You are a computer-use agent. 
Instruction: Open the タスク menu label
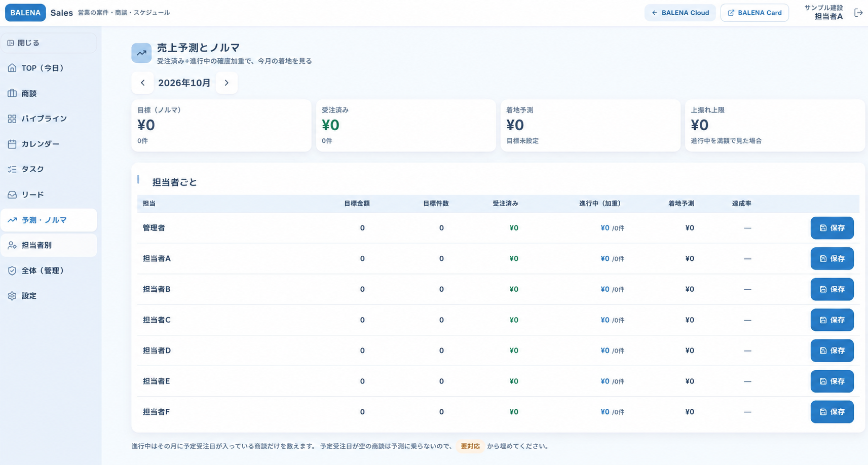(x=33, y=169)
